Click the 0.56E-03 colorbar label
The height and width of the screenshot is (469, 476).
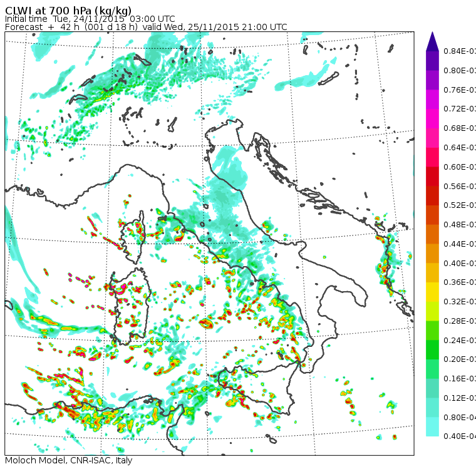pyautogui.click(x=459, y=186)
